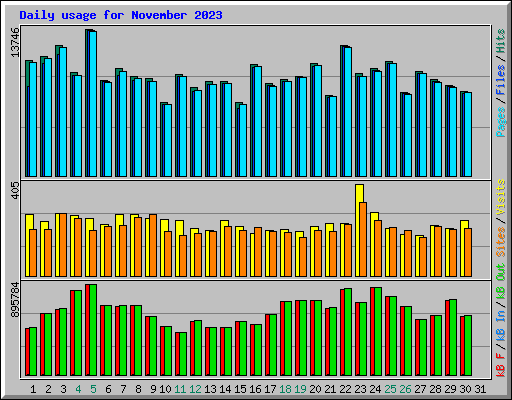
Task: Click day 13 on the x-axis
Action: click(x=210, y=389)
